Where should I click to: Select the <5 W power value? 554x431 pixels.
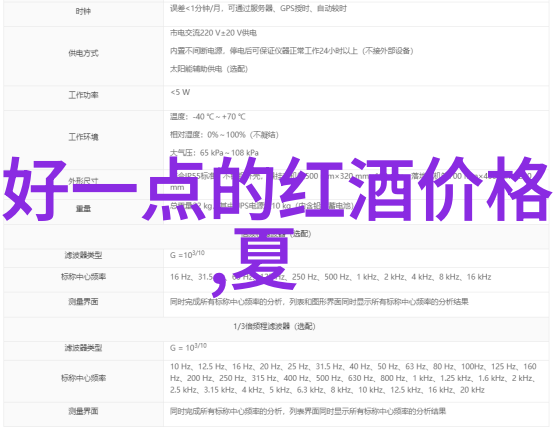180,92
